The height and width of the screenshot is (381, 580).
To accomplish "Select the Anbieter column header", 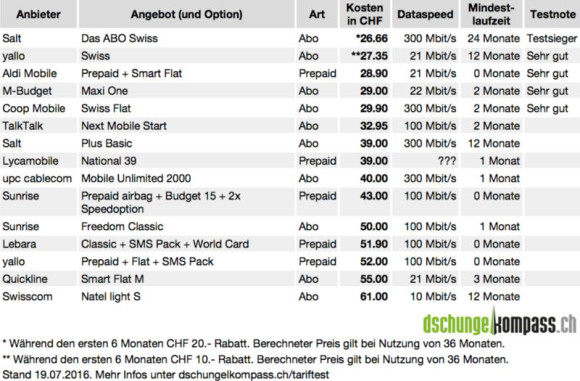I will coord(38,14).
